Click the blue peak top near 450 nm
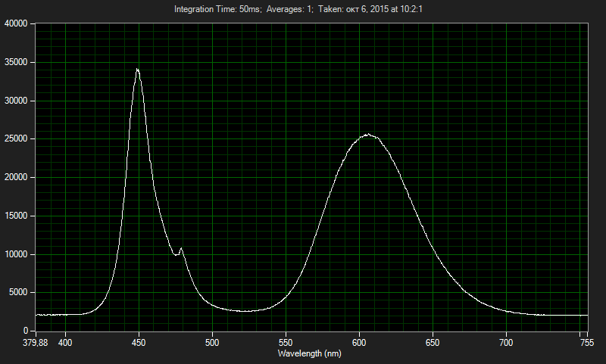The width and height of the screenshot is (606, 364). click(137, 69)
